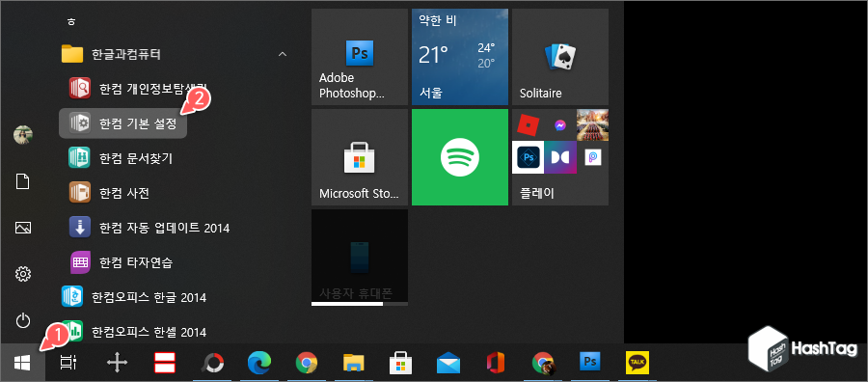Open File Explorer from taskbar
The image size is (868, 382).
click(x=354, y=363)
